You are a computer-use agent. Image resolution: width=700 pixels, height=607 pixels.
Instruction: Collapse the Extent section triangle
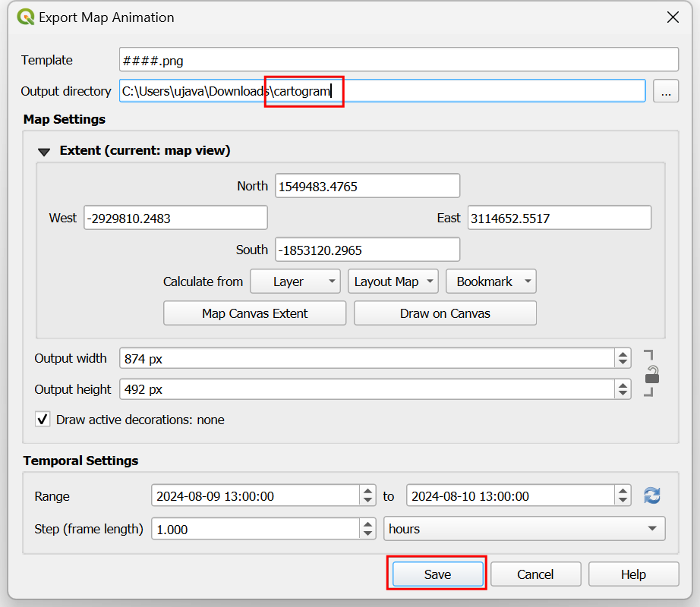pos(44,151)
